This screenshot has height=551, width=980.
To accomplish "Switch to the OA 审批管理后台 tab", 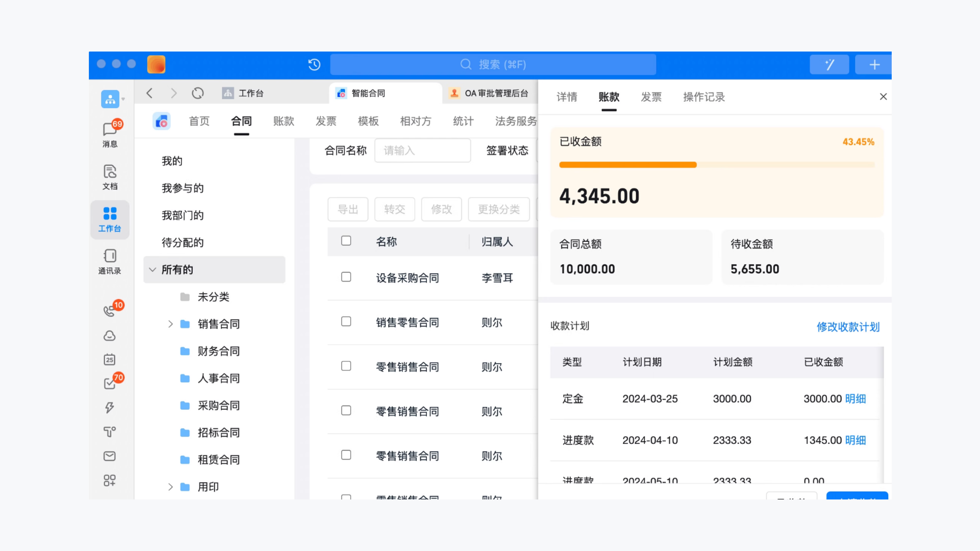I will pyautogui.click(x=490, y=93).
